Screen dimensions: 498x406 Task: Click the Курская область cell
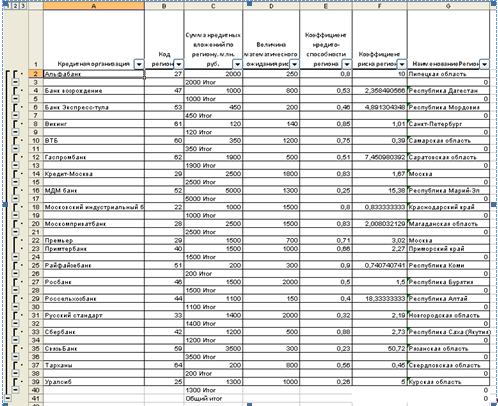[x=448, y=382]
